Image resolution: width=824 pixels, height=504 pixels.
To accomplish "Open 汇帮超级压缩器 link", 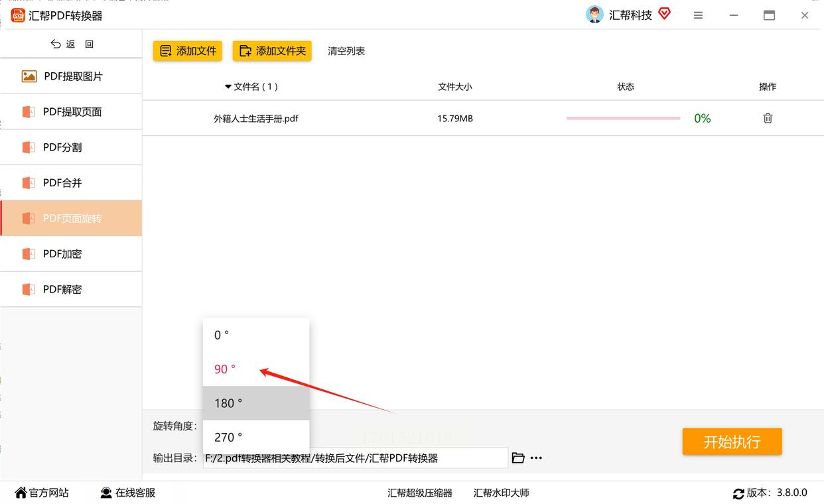I will [x=420, y=493].
